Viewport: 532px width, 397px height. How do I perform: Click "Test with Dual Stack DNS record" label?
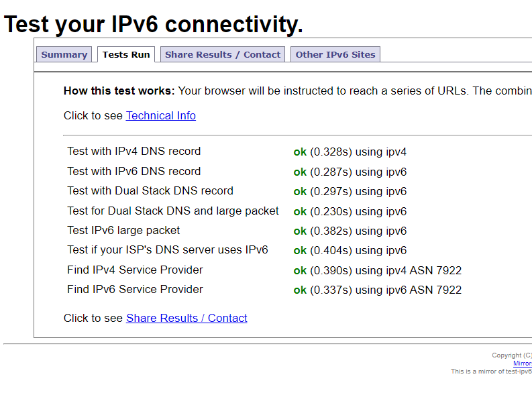pos(150,191)
